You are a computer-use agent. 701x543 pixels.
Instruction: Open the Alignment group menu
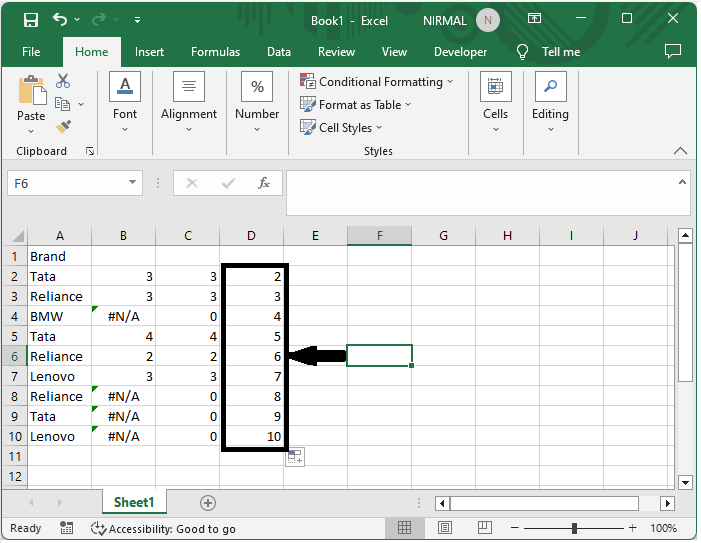[x=189, y=102]
